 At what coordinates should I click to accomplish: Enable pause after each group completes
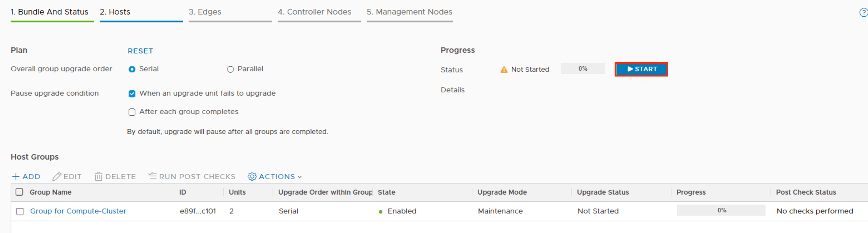pyautogui.click(x=132, y=112)
